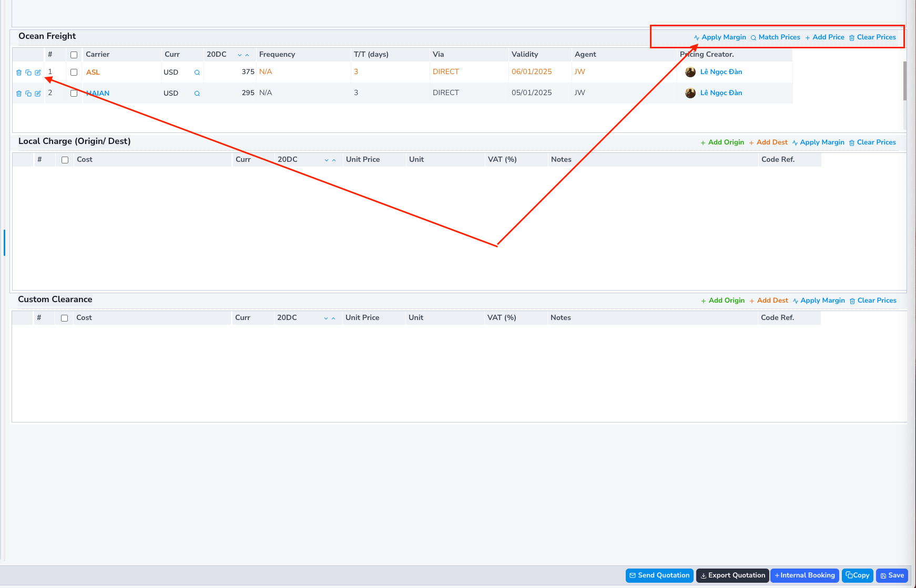
Task: Select the checkbox in the Local Charge header
Action: (65, 159)
